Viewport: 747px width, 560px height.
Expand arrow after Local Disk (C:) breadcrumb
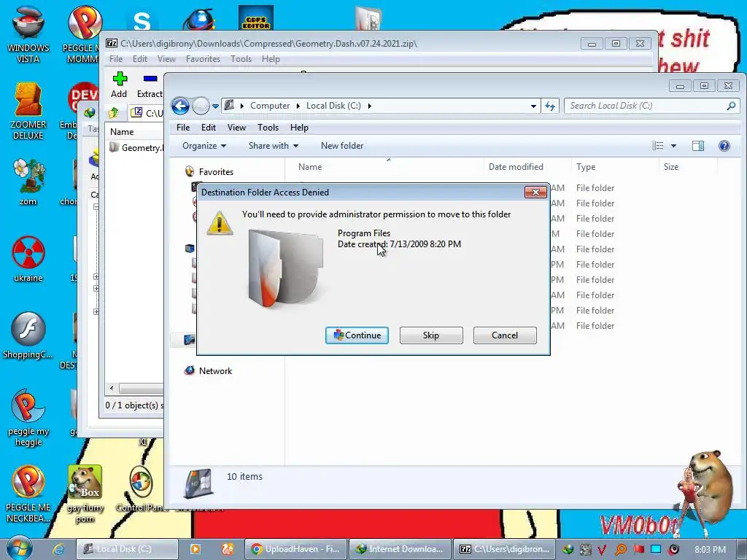(369, 106)
